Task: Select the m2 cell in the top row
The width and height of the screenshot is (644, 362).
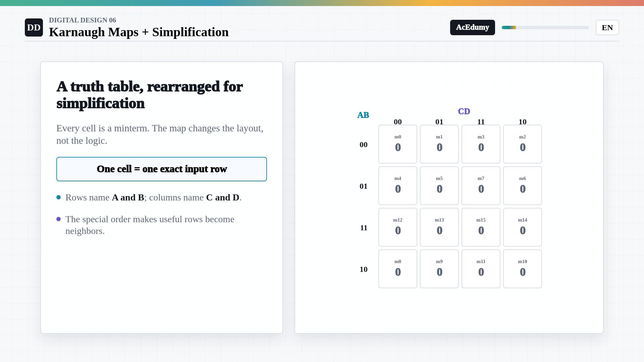Action: click(x=523, y=144)
